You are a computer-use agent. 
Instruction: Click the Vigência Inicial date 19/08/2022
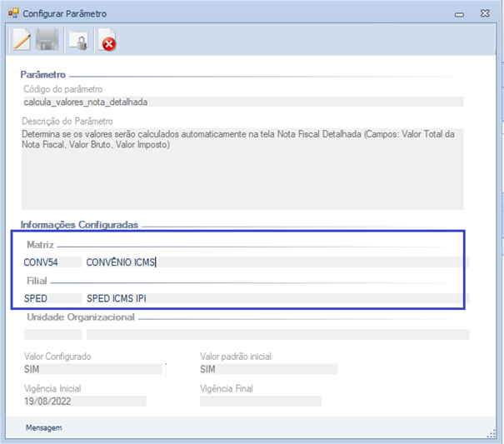(84, 401)
